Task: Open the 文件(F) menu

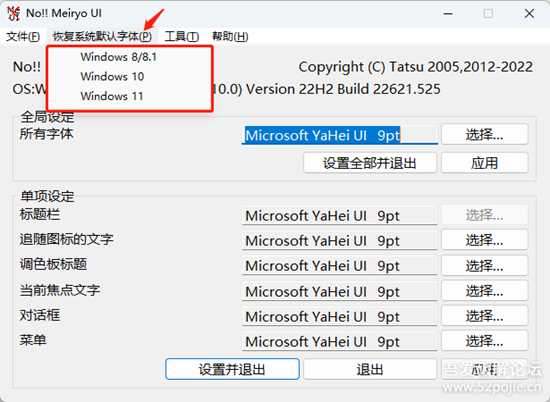Action: click(23, 36)
